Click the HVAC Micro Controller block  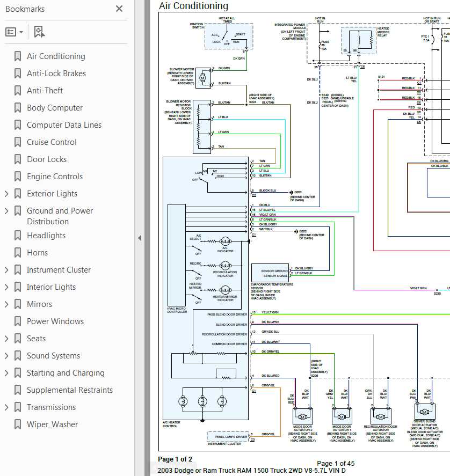pyautogui.click(x=177, y=255)
